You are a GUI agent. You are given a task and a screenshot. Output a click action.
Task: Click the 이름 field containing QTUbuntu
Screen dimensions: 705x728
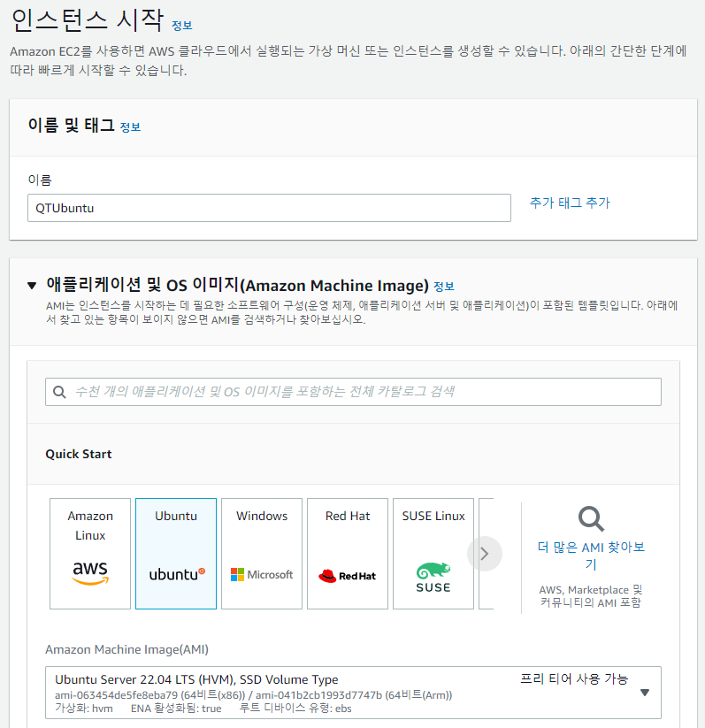(x=270, y=208)
